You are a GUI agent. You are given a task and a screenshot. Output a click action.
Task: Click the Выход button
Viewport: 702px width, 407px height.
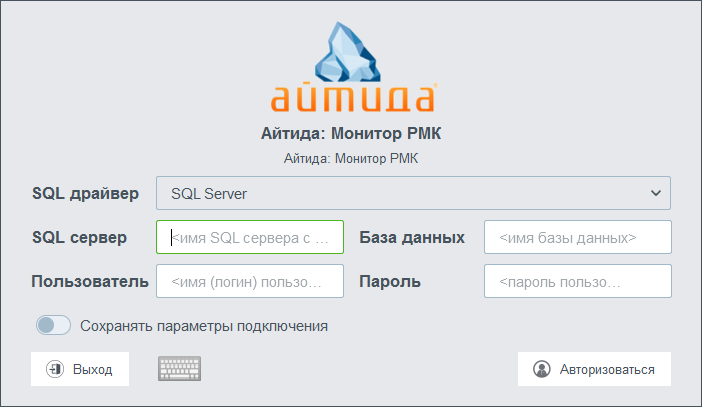80,369
